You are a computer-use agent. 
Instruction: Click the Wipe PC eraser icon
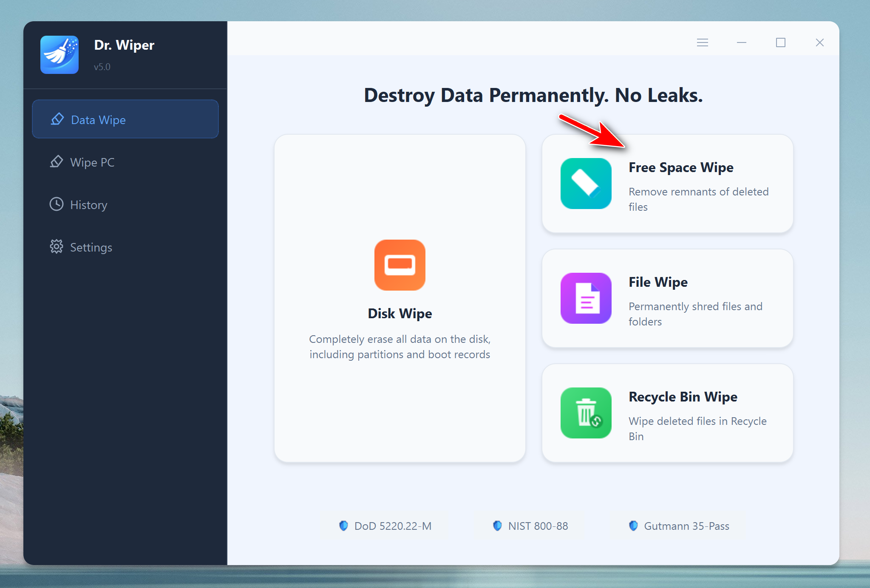pyautogui.click(x=57, y=162)
